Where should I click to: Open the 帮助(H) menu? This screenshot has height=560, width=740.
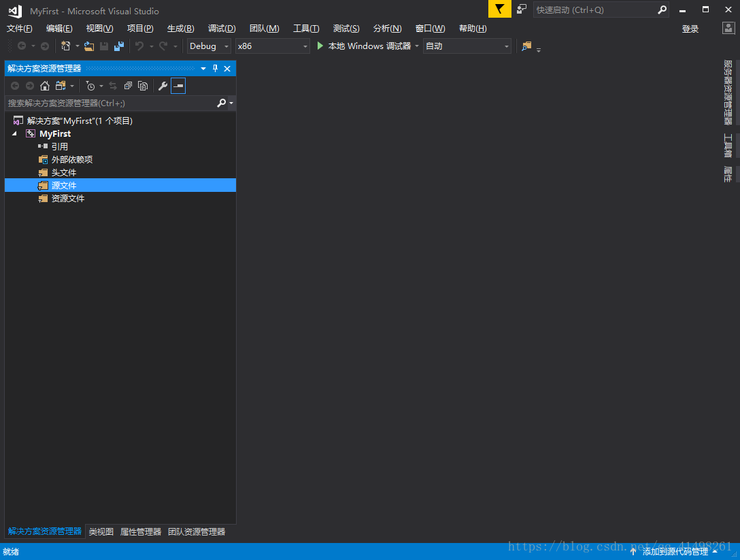tap(473, 29)
